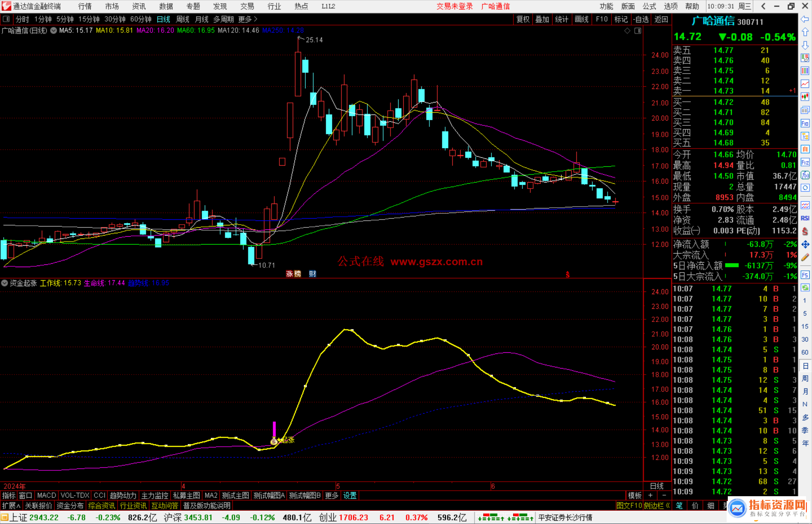Toggle the round settings marker beside 广哈通信(日线)

(x=53, y=30)
